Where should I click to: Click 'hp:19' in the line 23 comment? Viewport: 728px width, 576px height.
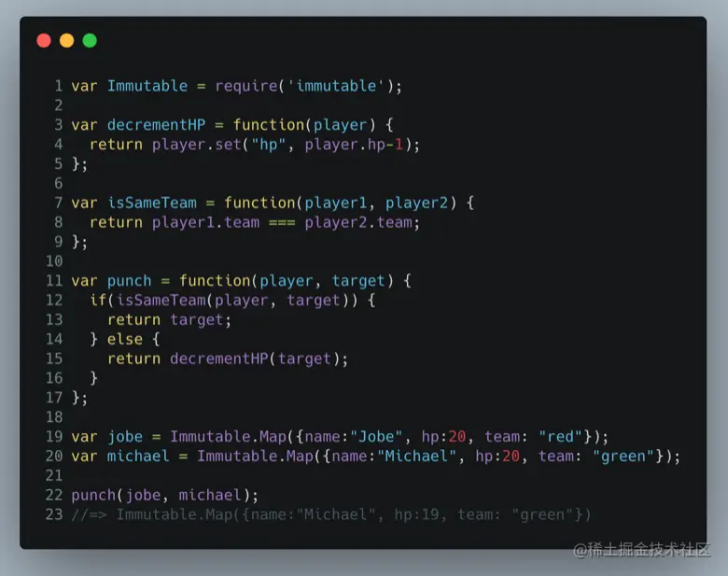coord(416,515)
